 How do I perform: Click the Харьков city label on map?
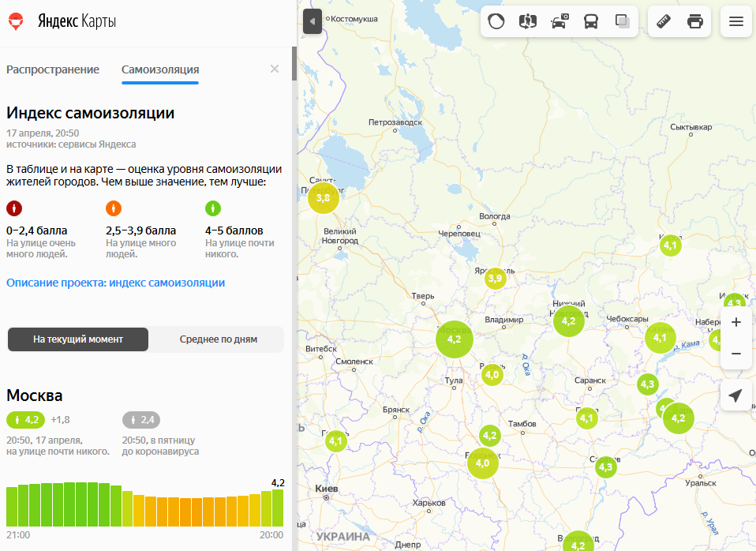coord(429,503)
